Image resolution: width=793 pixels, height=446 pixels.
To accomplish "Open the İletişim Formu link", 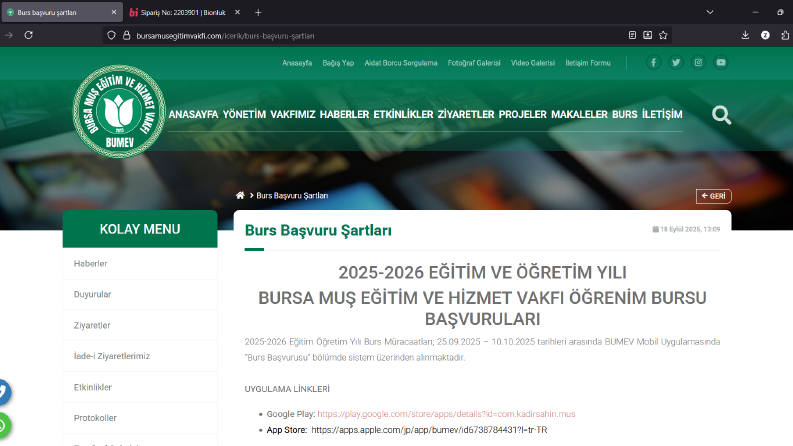I will (x=588, y=63).
